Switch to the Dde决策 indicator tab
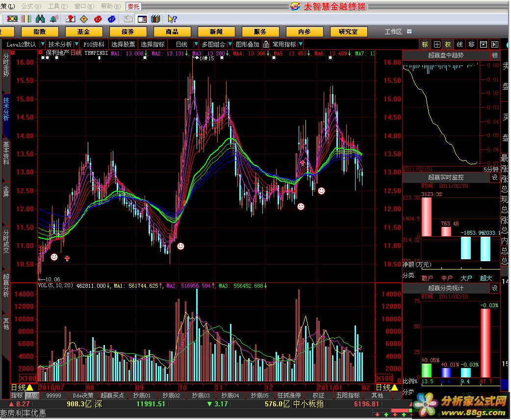The width and height of the screenshot is (511, 420). [83, 395]
